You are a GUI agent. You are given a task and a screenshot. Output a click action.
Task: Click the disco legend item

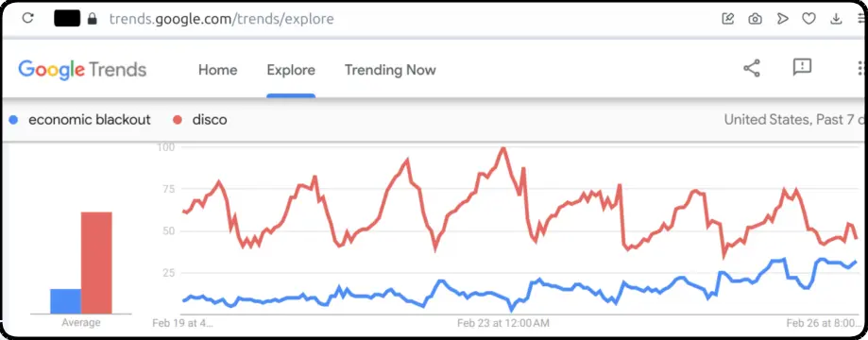[x=200, y=120]
